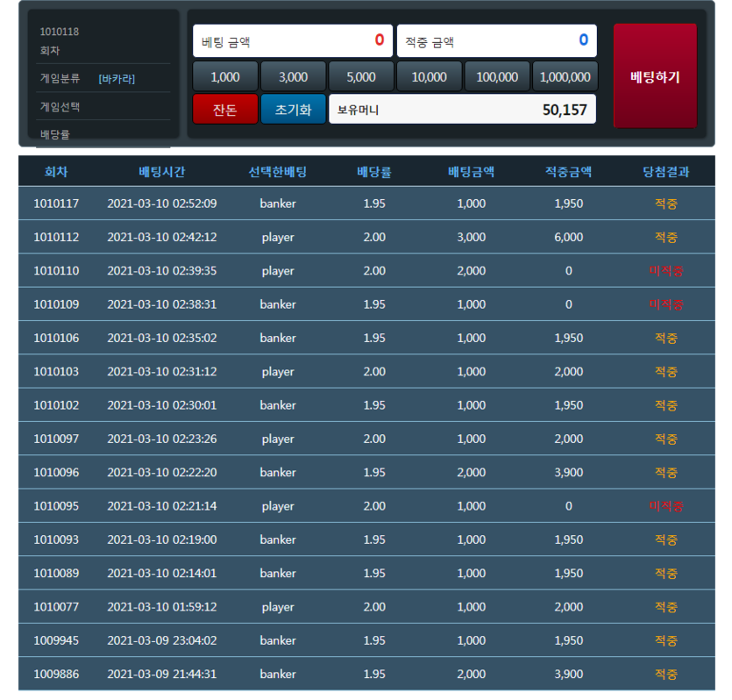Screen dimensions: 732x700
Task: Click the 회차 column header
Action: tap(56, 172)
